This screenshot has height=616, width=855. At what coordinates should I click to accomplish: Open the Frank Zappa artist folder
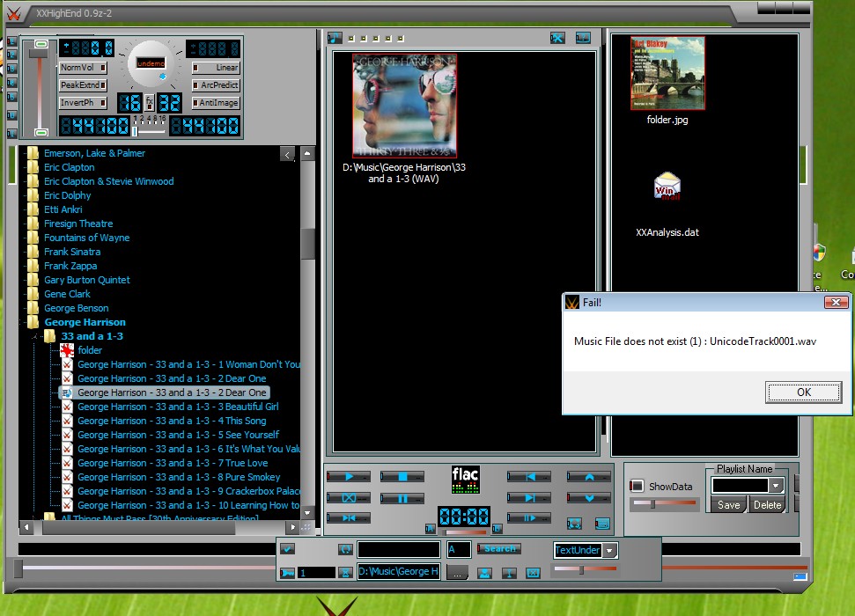[x=70, y=266]
